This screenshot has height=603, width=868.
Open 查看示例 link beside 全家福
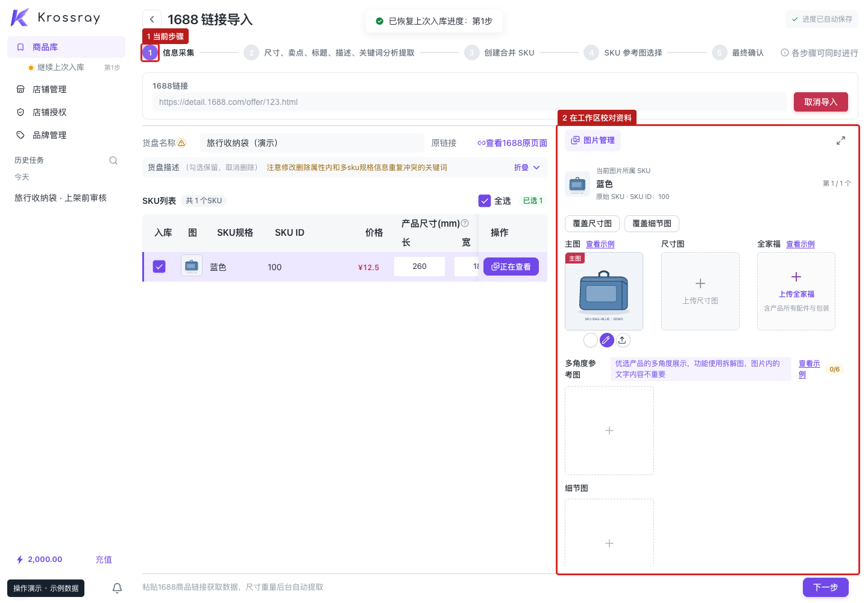(800, 244)
